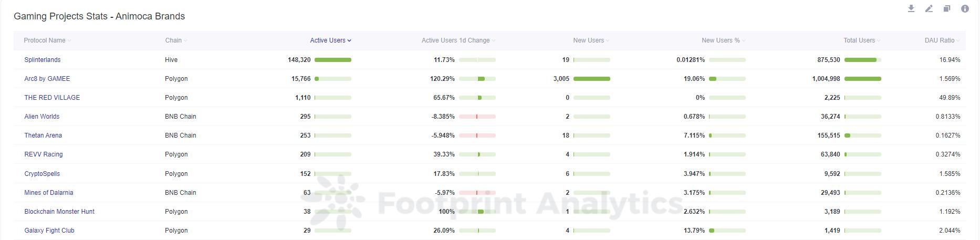Expand the Chain column header menu

coord(185,40)
